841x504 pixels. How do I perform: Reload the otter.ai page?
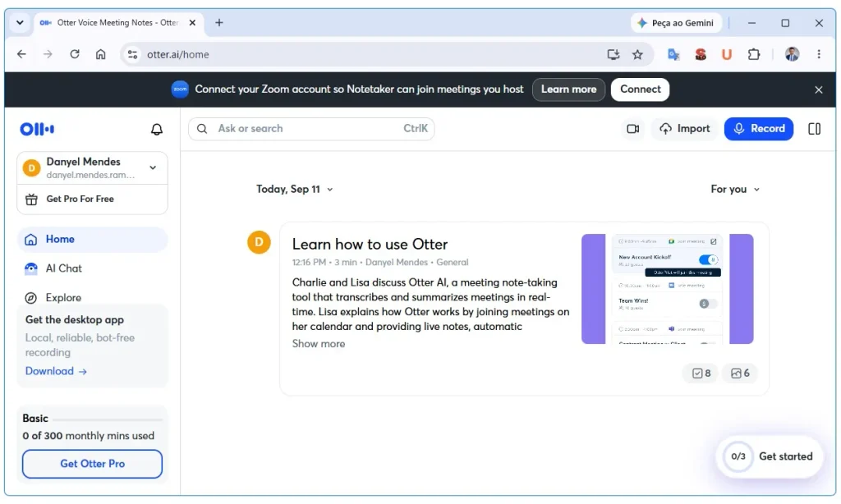75,54
